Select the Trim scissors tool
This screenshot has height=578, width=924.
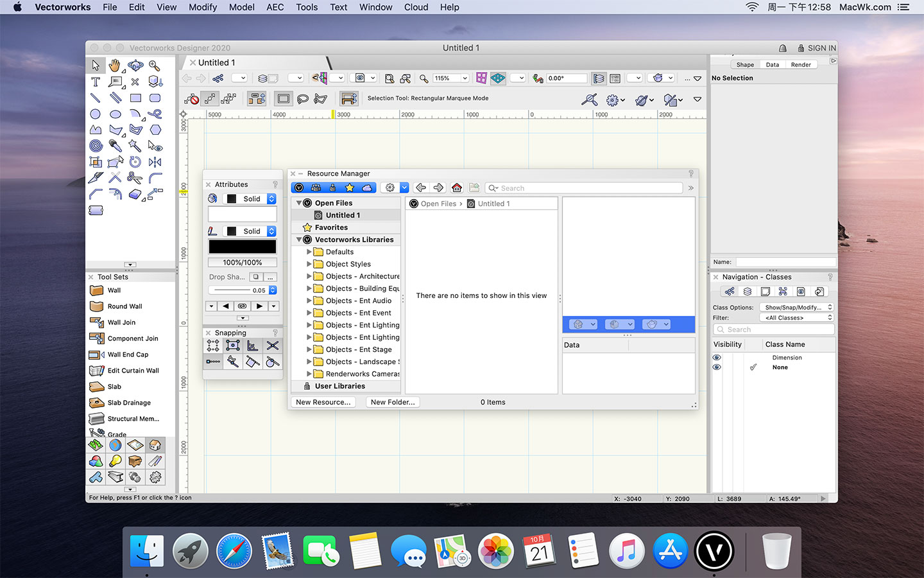point(135,178)
